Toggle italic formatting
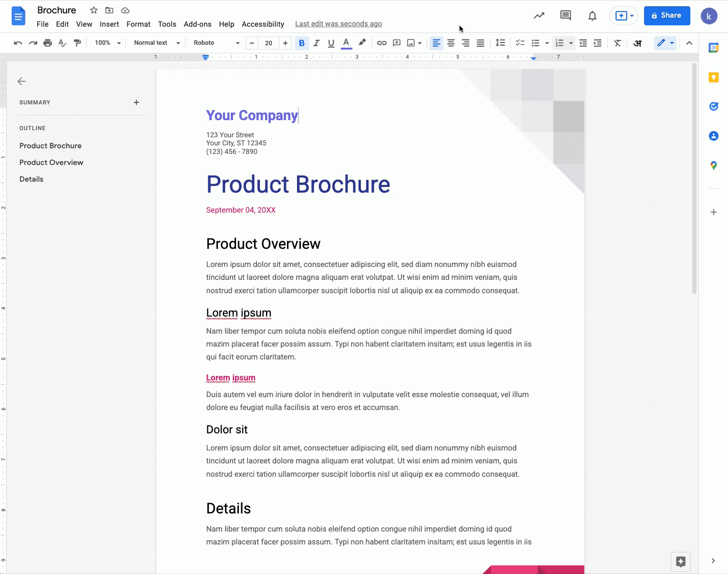 click(x=316, y=43)
